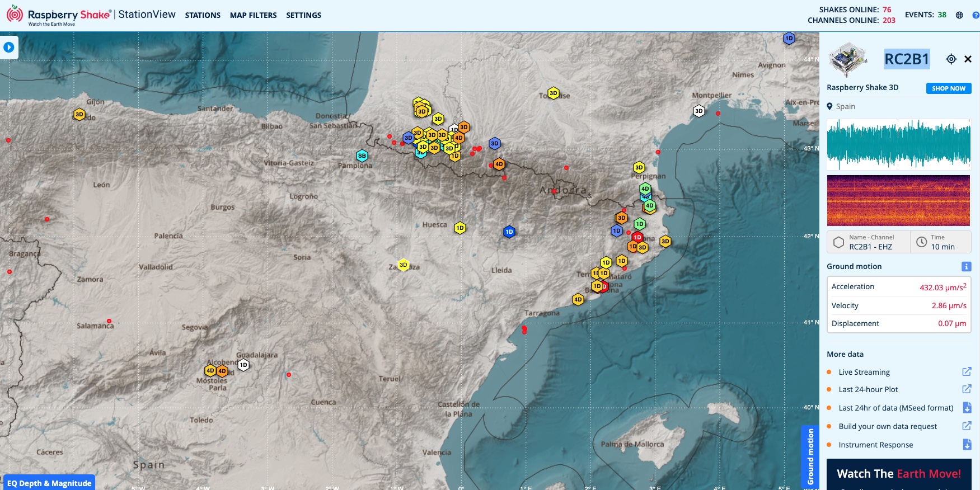The width and height of the screenshot is (980, 490).
Task: Expand the left side panel arrow
Action: [x=9, y=48]
